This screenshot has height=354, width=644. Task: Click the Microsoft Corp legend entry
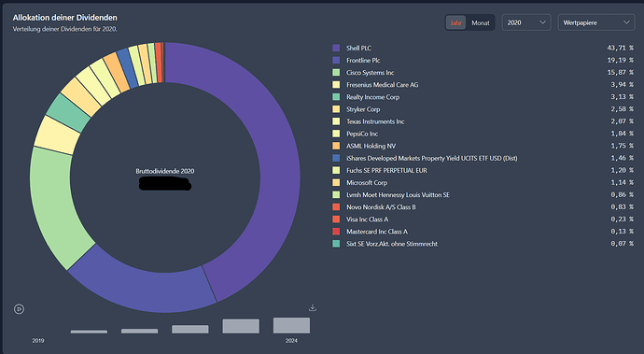pyautogui.click(x=367, y=182)
